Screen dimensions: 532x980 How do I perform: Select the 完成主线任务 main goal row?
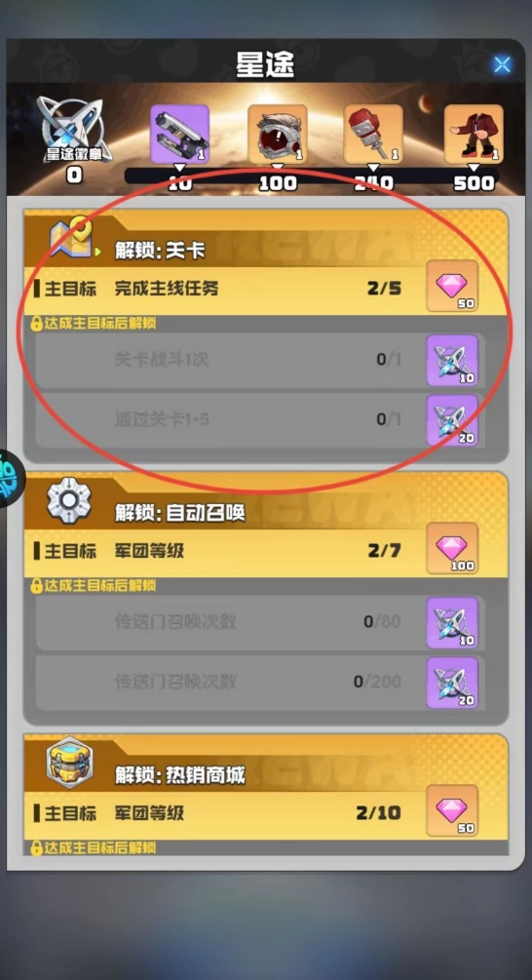click(225, 290)
